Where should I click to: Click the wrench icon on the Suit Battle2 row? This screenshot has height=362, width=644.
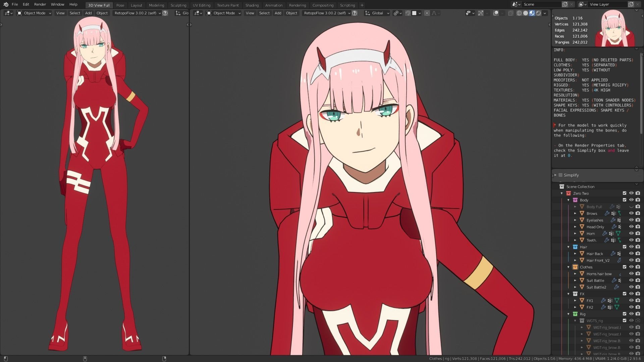tap(616, 287)
